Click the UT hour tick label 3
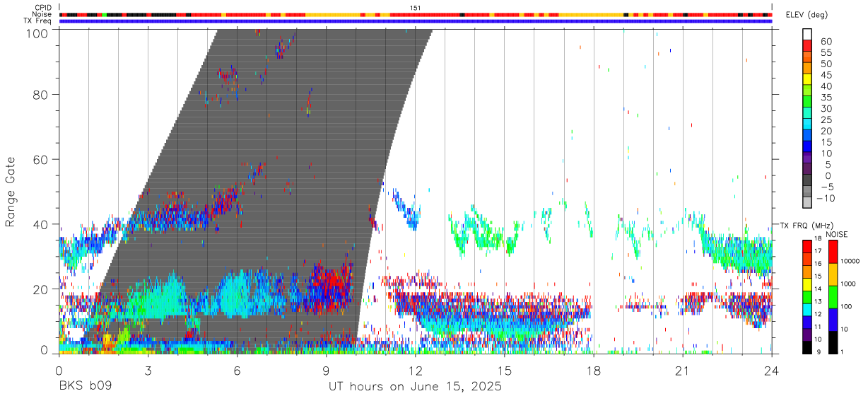 148,371
